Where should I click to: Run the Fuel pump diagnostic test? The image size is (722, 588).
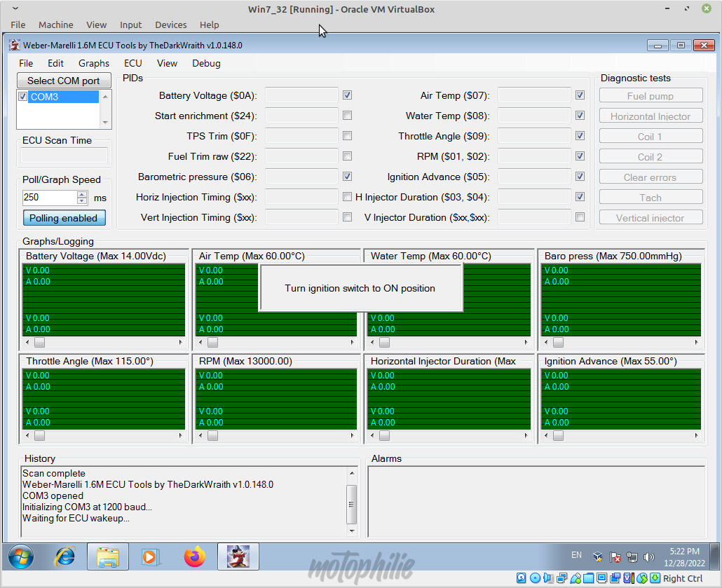pos(651,96)
